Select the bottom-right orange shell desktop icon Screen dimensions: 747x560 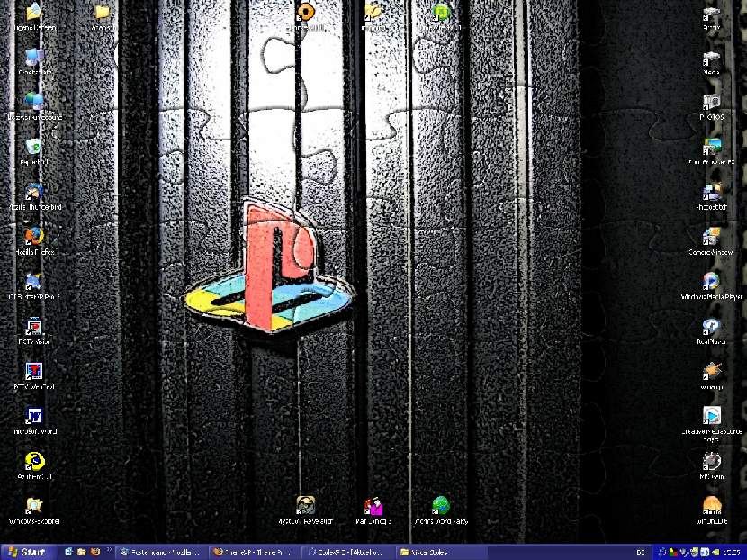(x=712, y=510)
